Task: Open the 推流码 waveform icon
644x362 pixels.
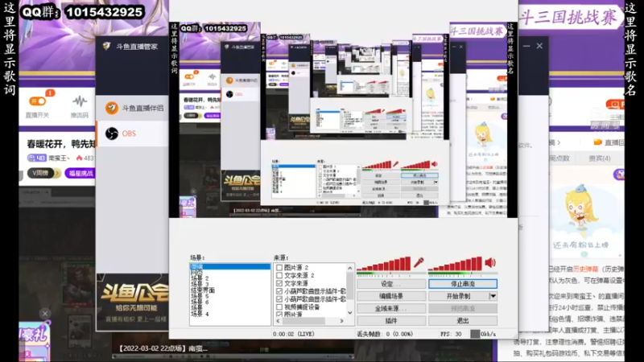Action: (x=80, y=101)
